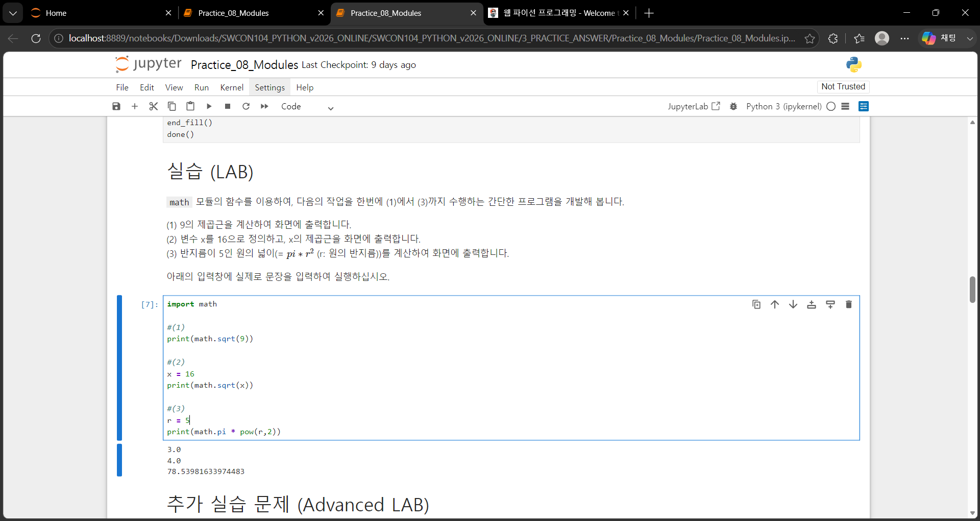Collapse the code cell using blue bar

119,368
